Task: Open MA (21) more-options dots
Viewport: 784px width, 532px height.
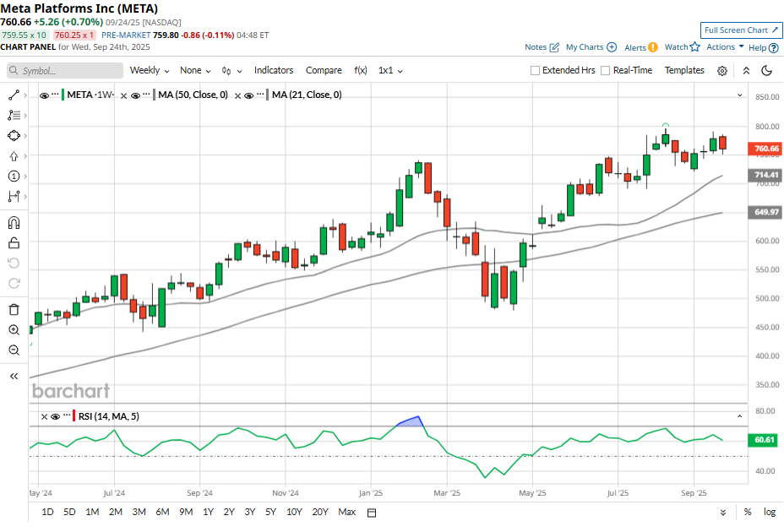Action: (260, 94)
